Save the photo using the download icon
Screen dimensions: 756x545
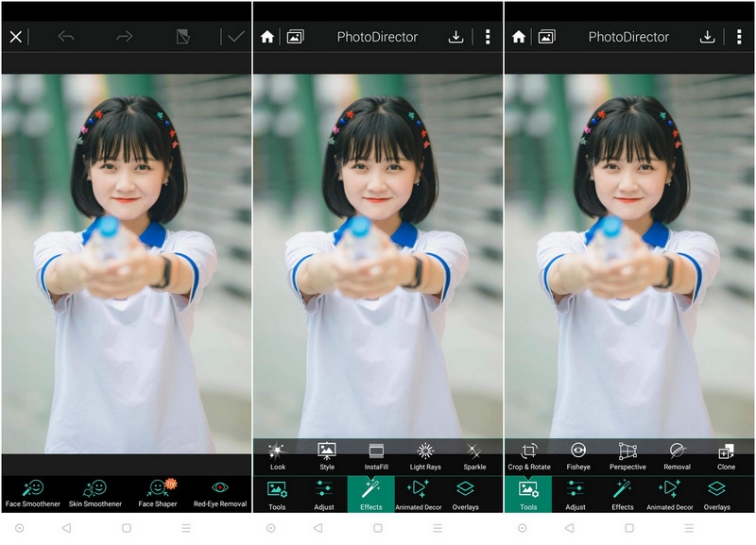tap(456, 36)
